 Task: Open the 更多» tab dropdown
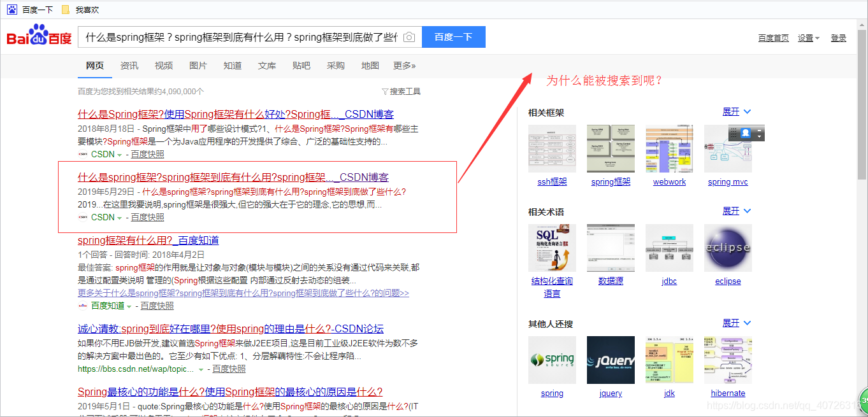[x=405, y=66]
